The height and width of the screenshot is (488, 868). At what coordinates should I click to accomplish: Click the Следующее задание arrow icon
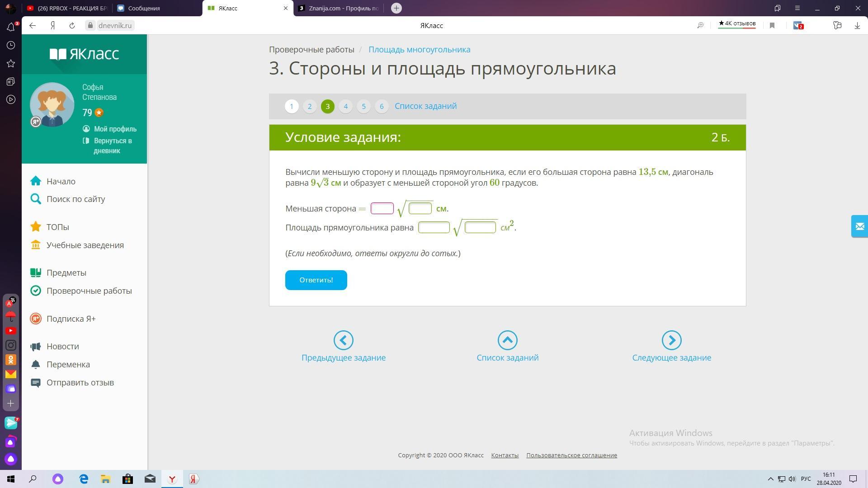coord(671,340)
